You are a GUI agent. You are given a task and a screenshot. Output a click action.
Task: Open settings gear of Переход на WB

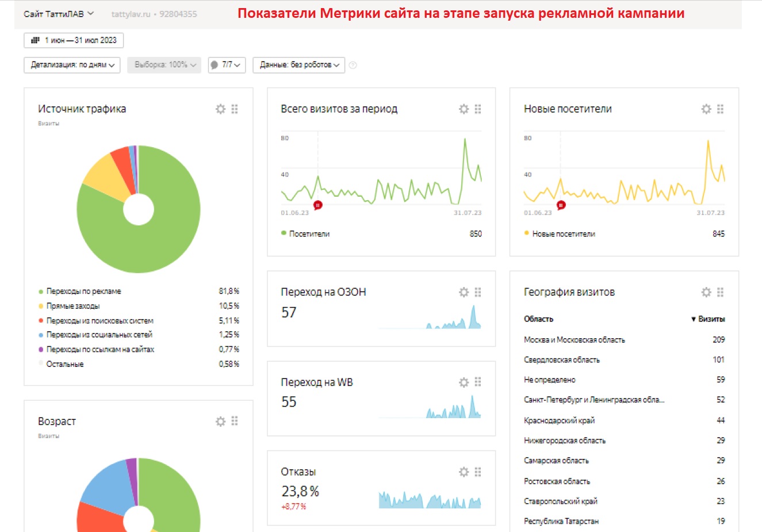[x=464, y=382]
